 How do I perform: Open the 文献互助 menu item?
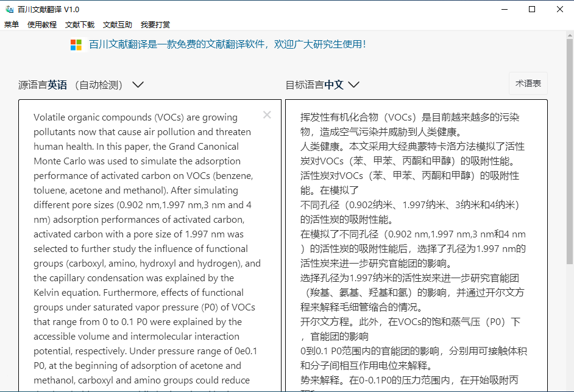(117, 24)
